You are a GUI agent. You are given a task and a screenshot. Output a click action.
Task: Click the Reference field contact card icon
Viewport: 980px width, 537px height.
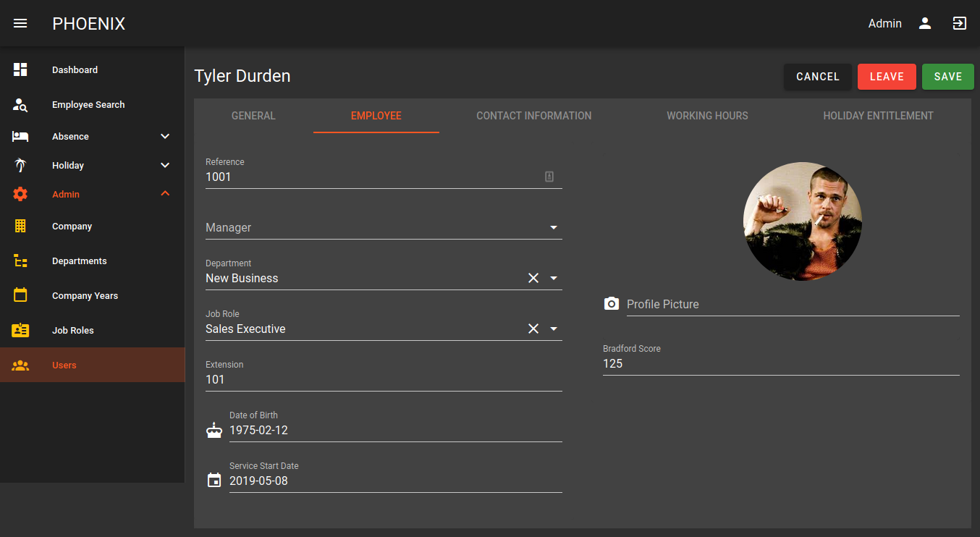pos(549,177)
